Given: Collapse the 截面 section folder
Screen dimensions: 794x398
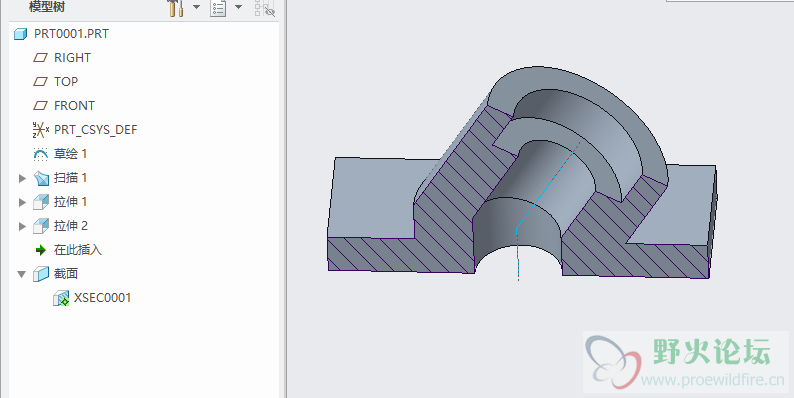Looking at the screenshot, I should tap(22, 274).
